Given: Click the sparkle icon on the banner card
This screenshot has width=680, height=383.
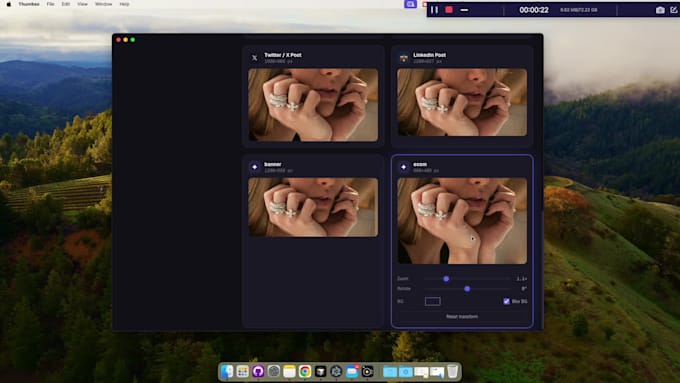Looking at the screenshot, I should (255, 167).
